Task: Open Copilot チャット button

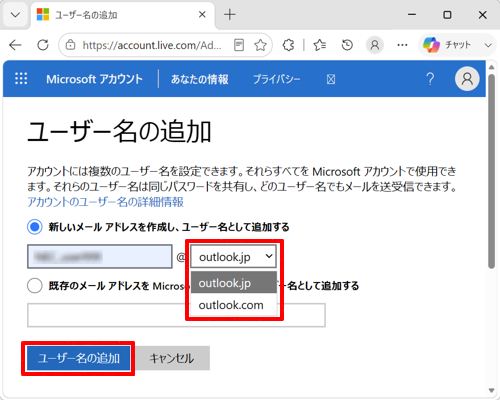Action: pyautogui.click(x=447, y=45)
